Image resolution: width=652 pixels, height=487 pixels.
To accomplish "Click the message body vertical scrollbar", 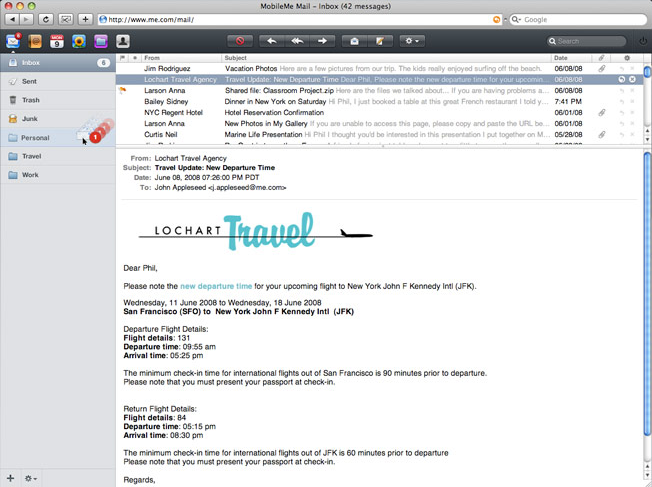I will (647, 294).
